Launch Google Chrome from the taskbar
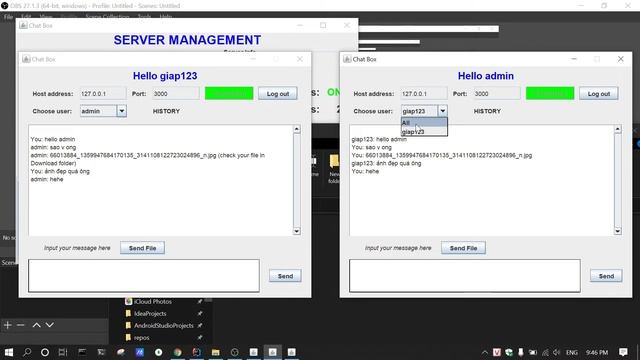This screenshot has width=640, height=360. point(178,352)
